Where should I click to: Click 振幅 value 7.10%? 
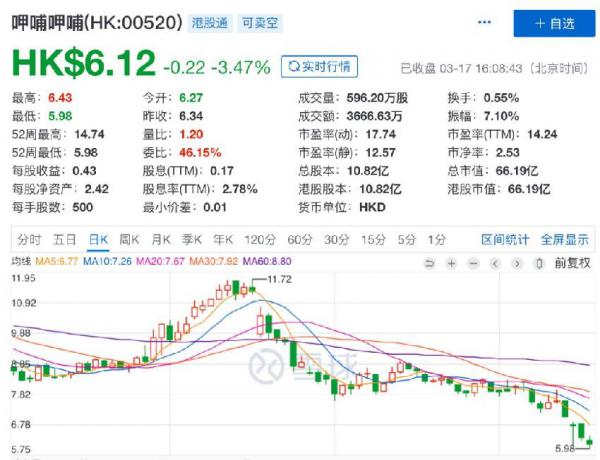pos(501,116)
